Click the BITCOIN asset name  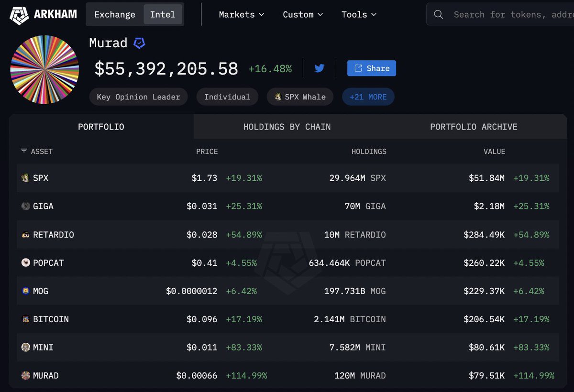click(51, 319)
